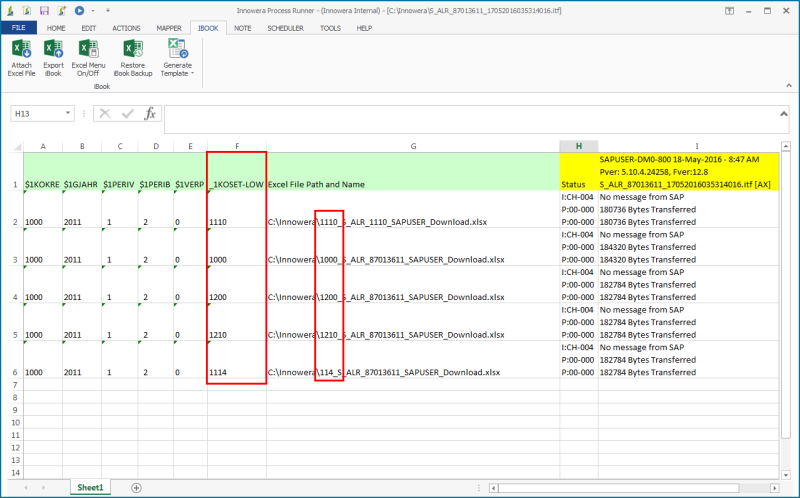Open the SCHEDULER ribbon tab

pos(285,28)
